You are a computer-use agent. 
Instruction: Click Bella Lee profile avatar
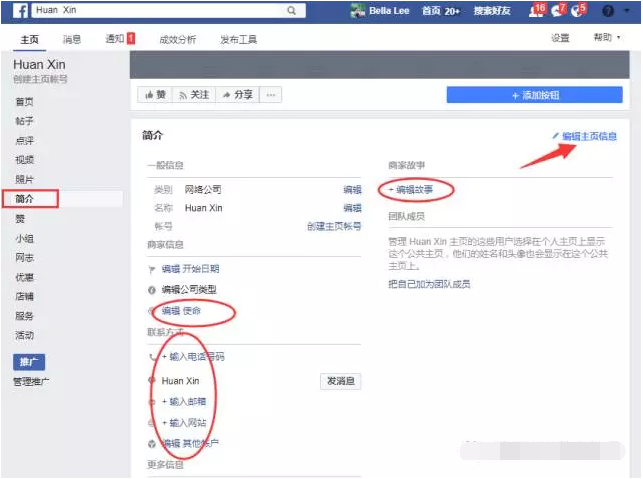pos(358,11)
